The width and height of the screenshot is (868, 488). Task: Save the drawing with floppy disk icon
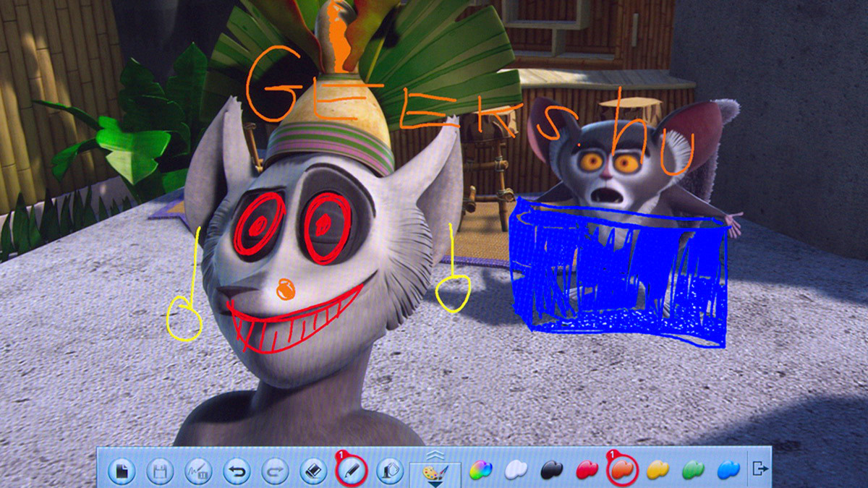[160, 471]
